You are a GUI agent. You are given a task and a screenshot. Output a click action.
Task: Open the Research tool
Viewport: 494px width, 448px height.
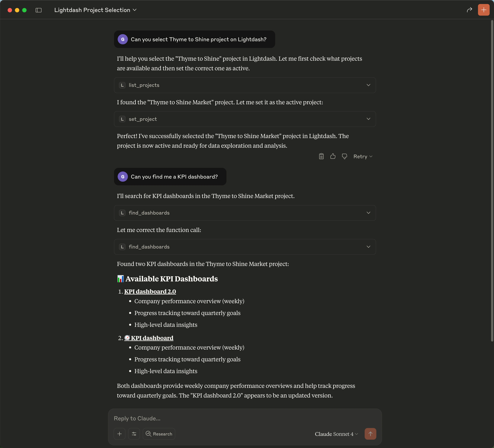click(x=159, y=434)
